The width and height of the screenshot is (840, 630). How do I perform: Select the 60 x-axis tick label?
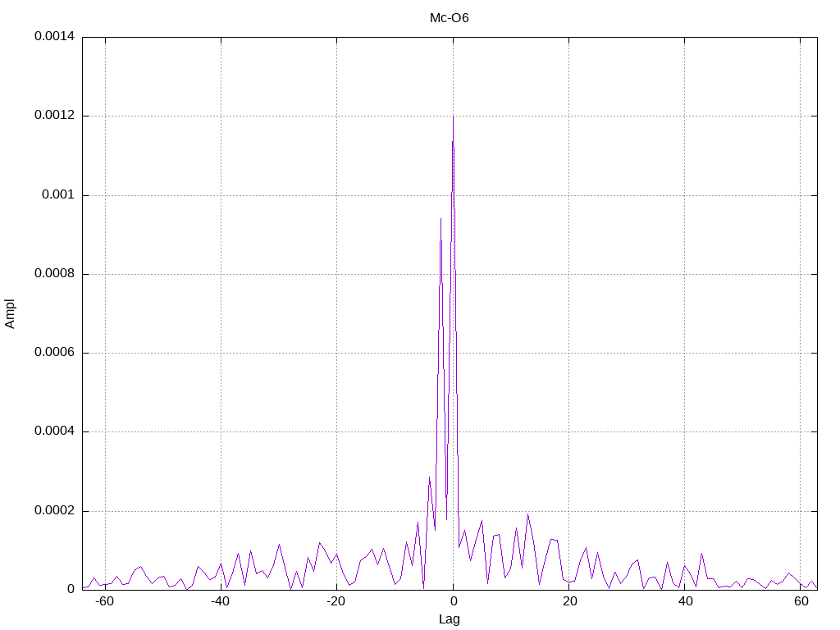pyautogui.click(x=801, y=601)
